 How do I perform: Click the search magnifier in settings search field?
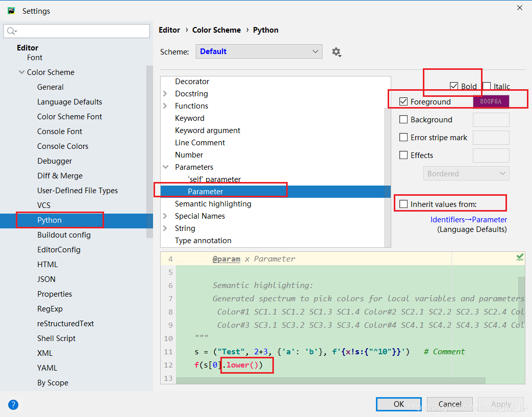(11, 31)
